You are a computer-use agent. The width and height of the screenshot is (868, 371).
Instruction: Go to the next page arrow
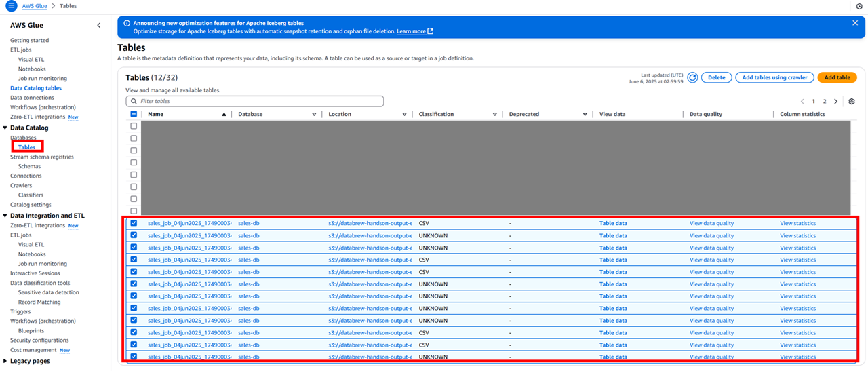click(x=835, y=102)
